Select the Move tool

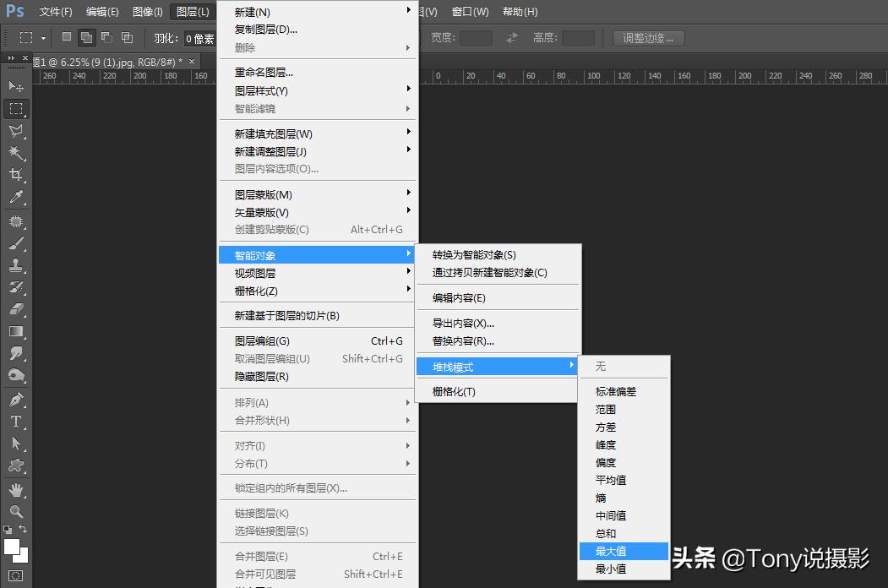pos(15,85)
